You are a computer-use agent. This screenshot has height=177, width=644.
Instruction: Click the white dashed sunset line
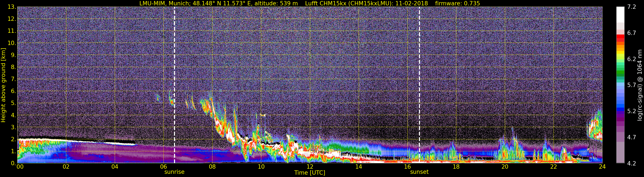(419, 85)
